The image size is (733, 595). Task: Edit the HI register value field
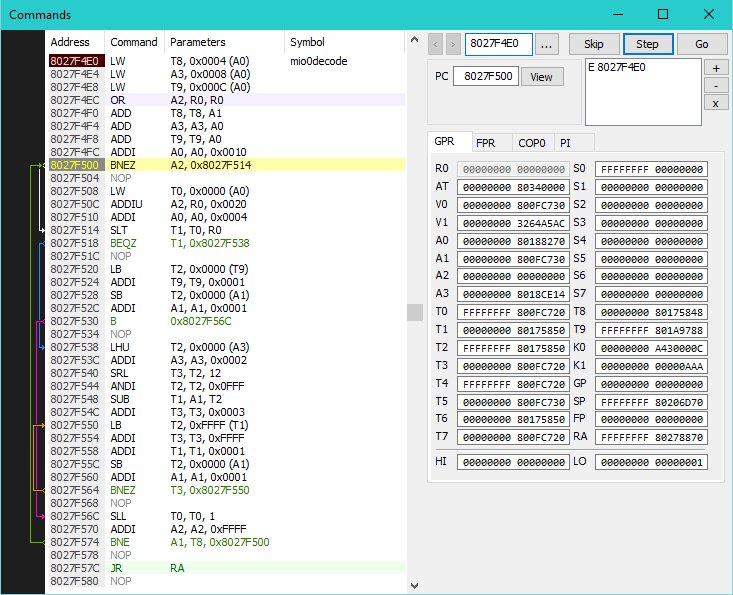pyautogui.click(x=513, y=462)
